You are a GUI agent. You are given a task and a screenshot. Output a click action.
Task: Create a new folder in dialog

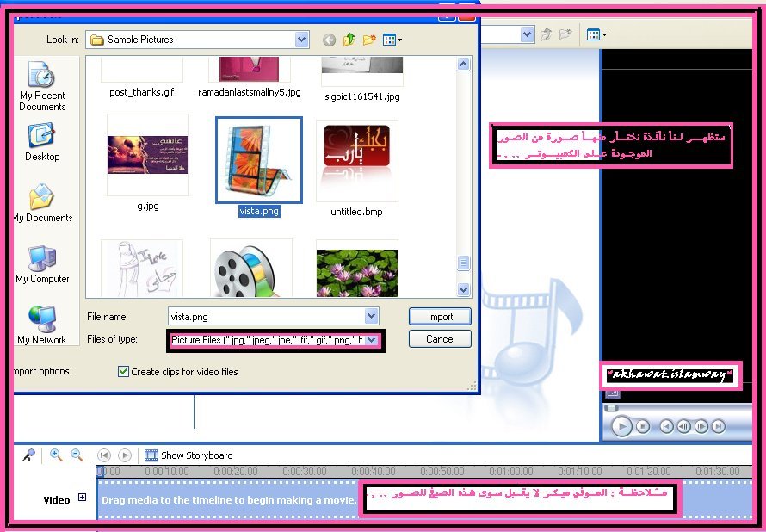pos(369,40)
